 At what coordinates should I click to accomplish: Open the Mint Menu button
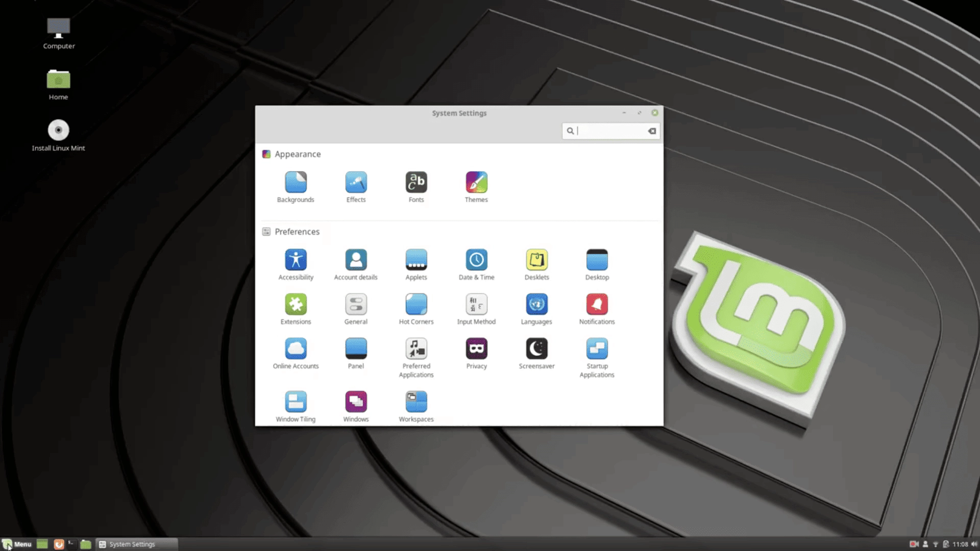coord(17,544)
